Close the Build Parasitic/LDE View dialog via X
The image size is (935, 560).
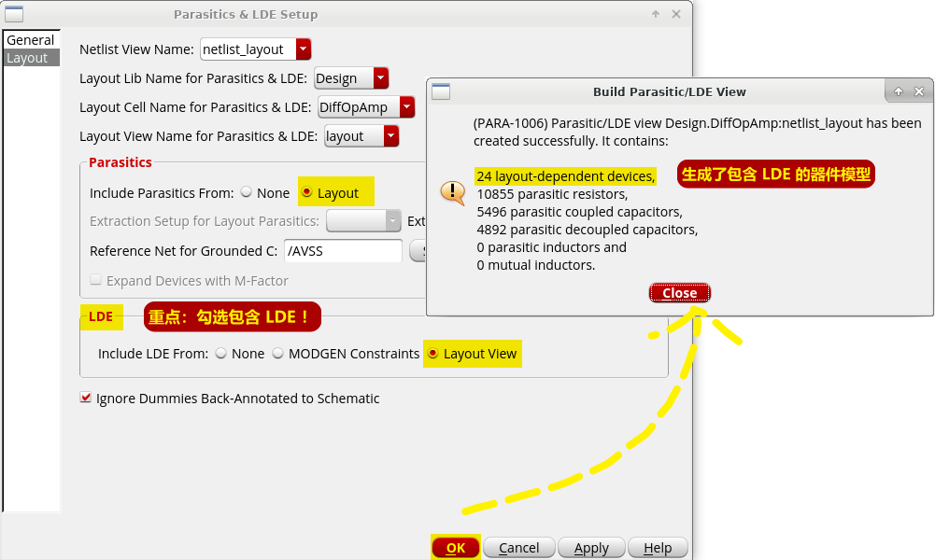[x=919, y=91]
